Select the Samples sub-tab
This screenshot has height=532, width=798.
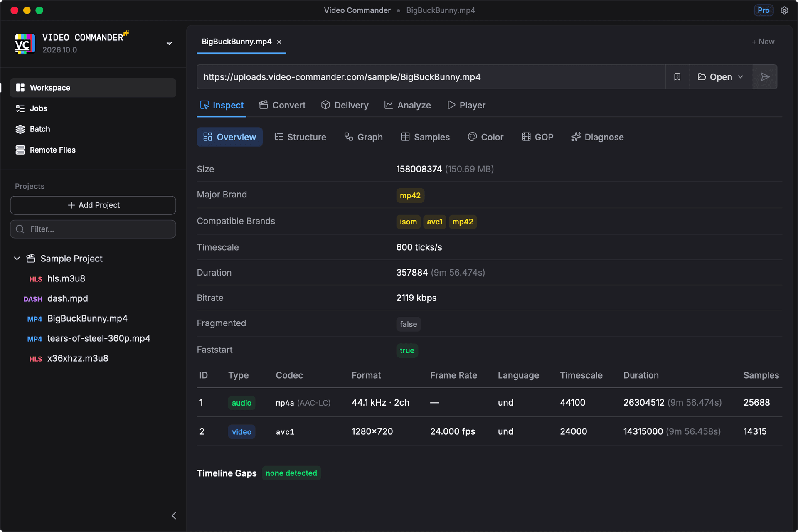point(425,137)
